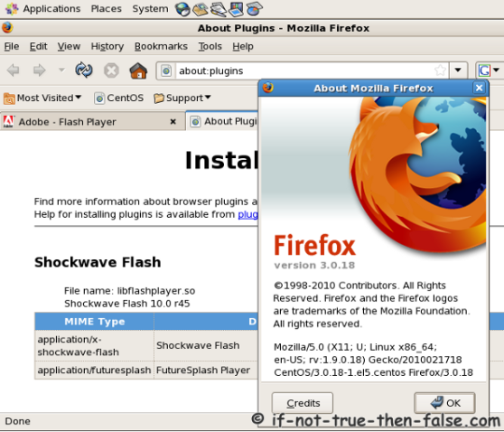Follow the plugin help hyperlink

coord(247,214)
